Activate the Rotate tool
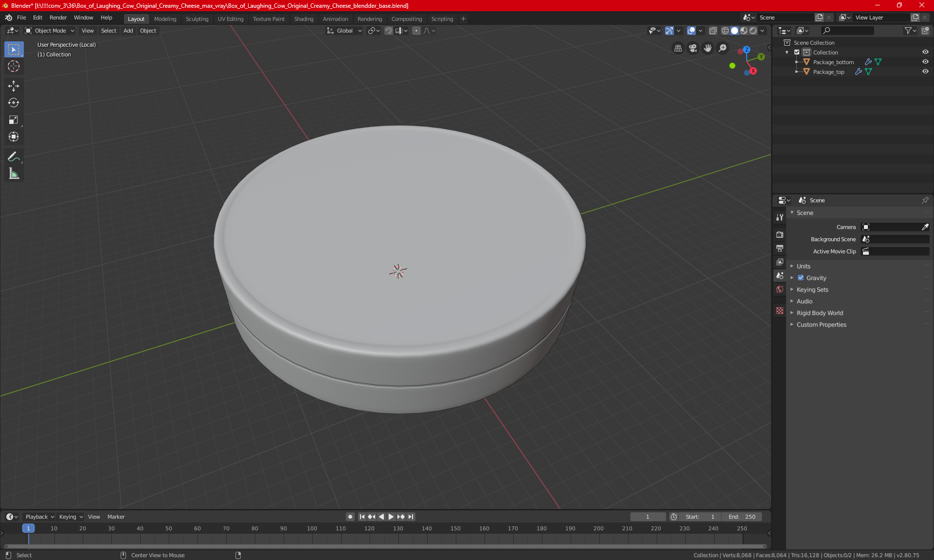The image size is (934, 560). tap(14, 103)
